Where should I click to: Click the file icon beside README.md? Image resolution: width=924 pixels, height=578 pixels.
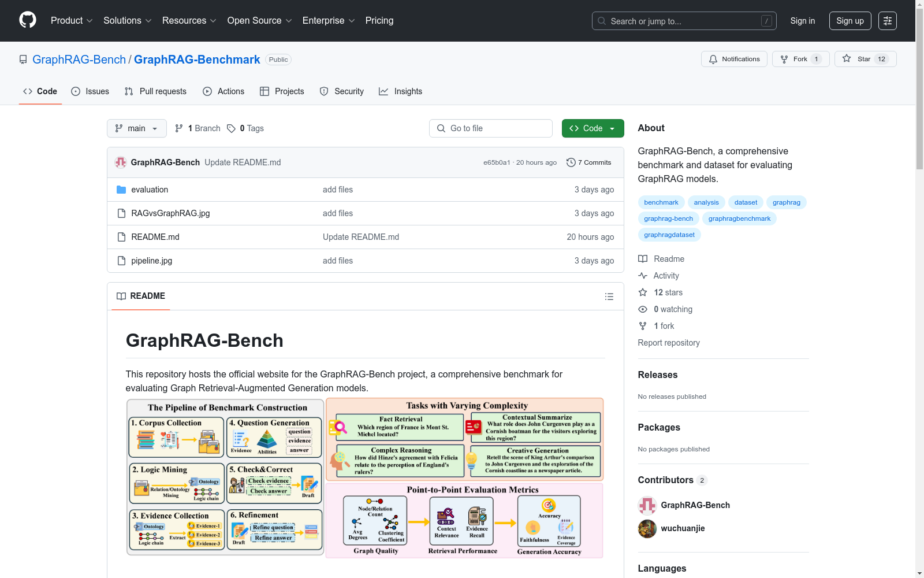pos(121,237)
